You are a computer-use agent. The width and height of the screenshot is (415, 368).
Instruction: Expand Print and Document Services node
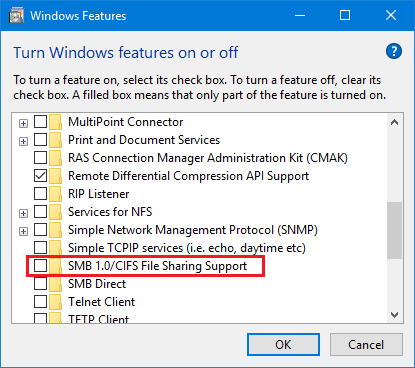(x=23, y=141)
